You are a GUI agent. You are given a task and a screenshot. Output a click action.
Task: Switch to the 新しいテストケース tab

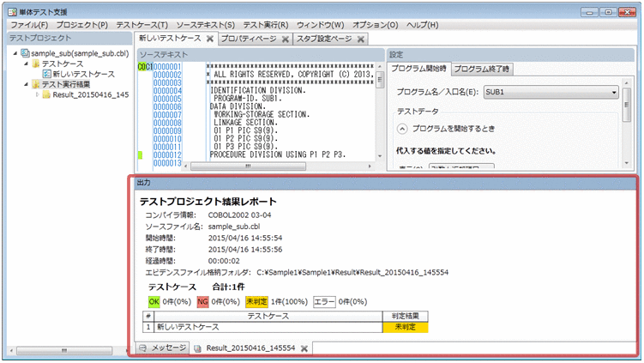[x=170, y=39]
